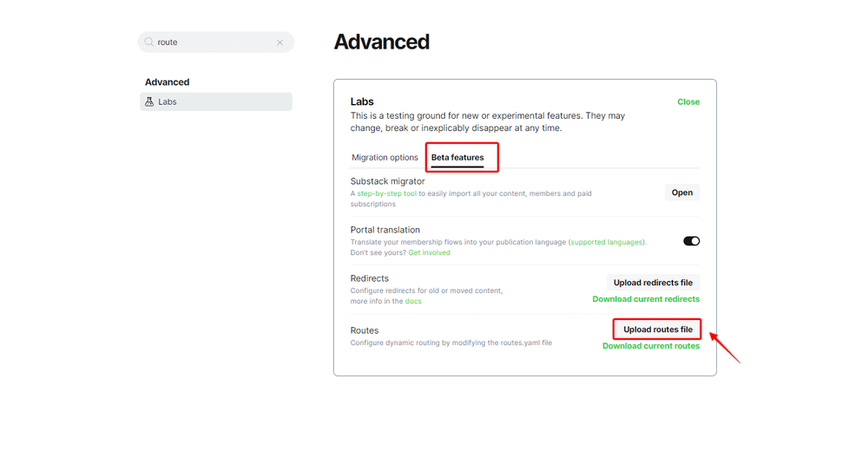
Task: Click the search magnifier icon
Action: point(149,42)
